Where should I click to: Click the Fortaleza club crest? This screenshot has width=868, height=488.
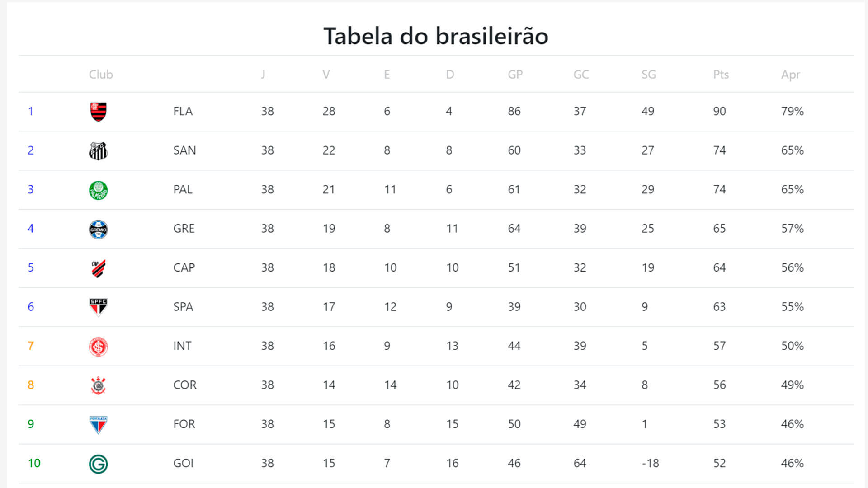coord(98,425)
